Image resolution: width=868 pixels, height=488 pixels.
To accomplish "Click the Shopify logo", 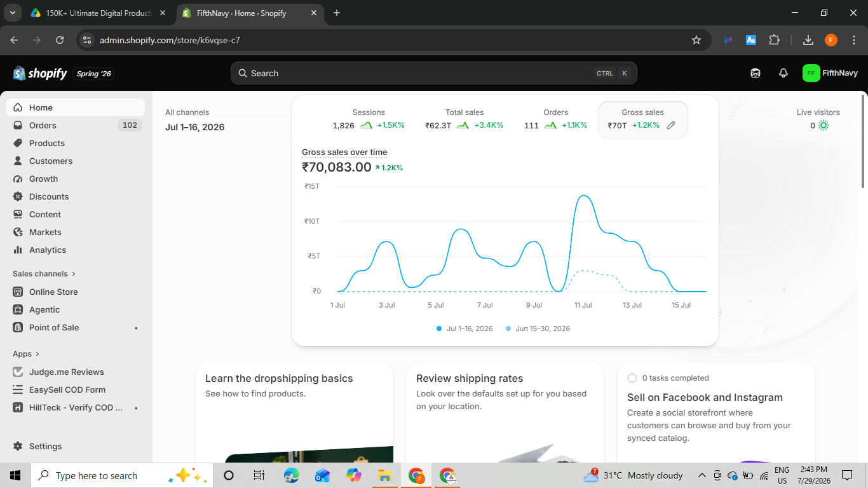I will click(40, 73).
